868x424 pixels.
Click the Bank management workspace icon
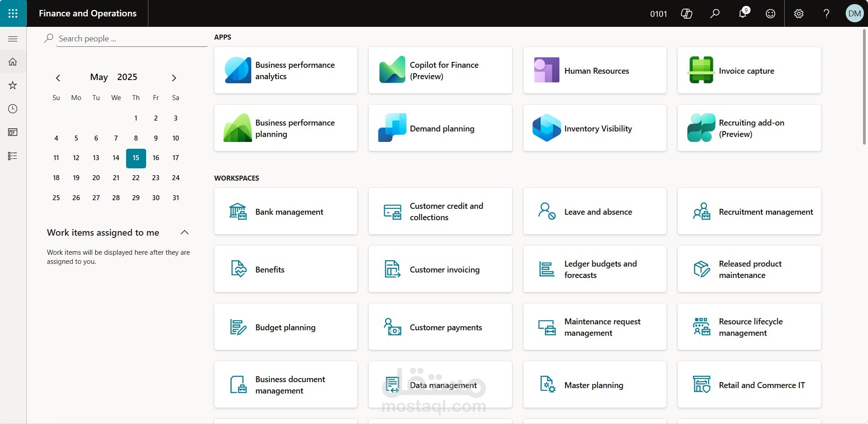pos(238,212)
